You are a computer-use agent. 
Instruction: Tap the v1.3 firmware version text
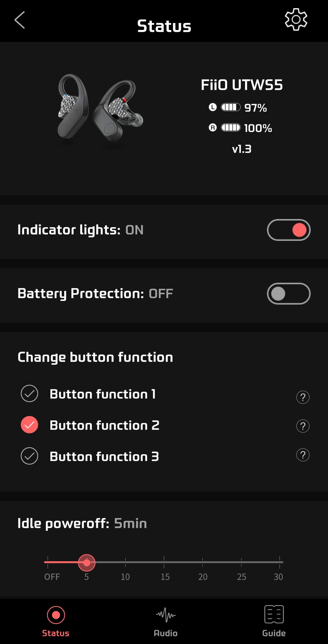click(242, 149)
